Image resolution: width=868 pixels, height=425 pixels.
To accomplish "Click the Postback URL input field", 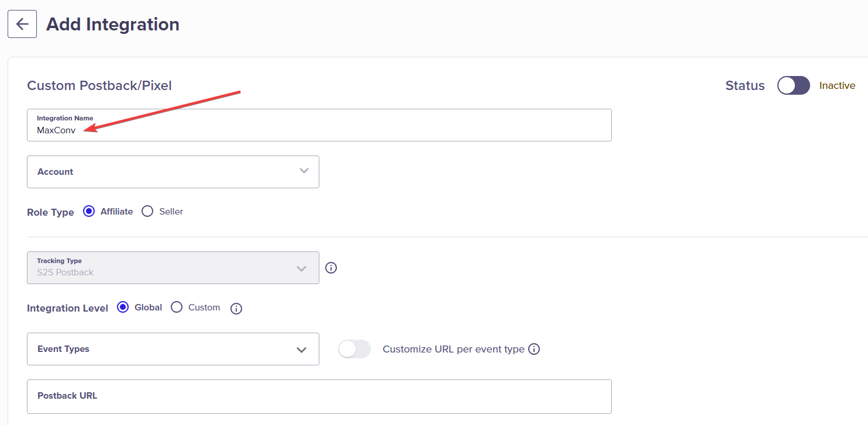I will pyautogui.click(x=319, y=396).
